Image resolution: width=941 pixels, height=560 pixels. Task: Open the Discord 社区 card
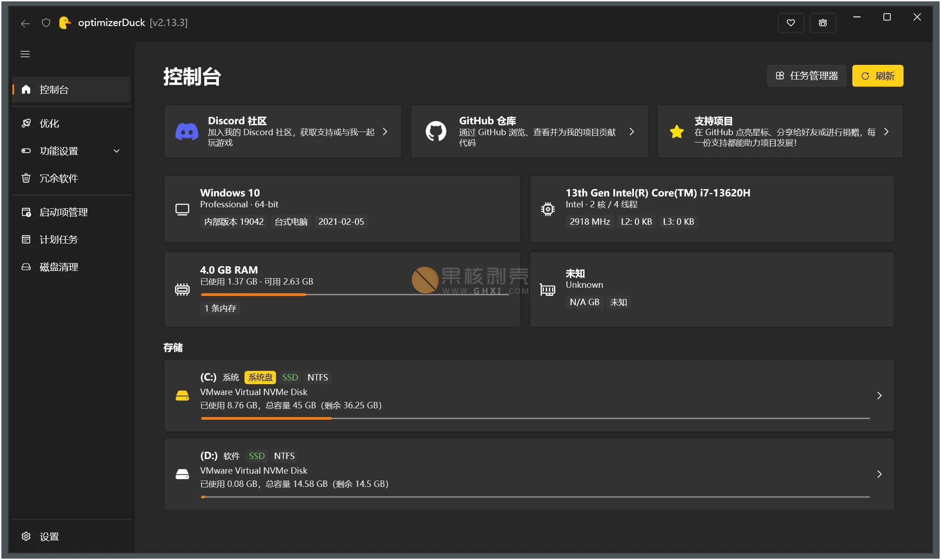(x=283, y=132)
